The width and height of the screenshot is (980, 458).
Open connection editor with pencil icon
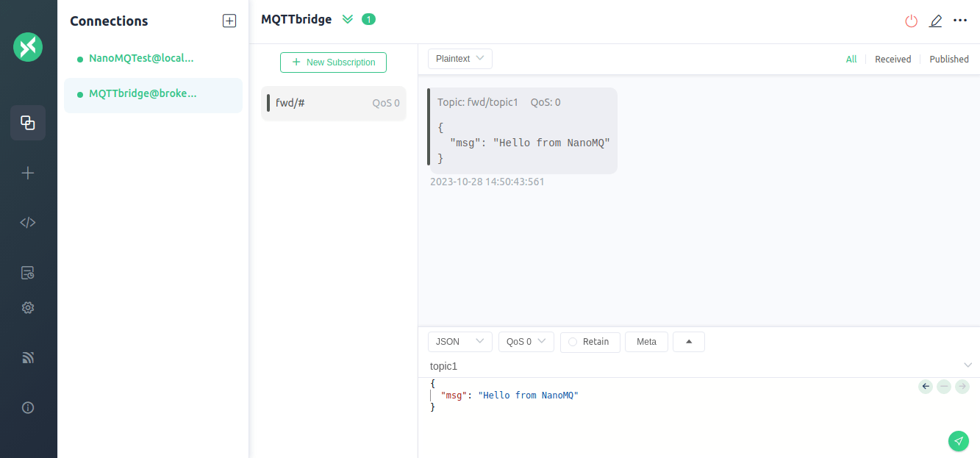pyautogui.click(x=935, y=21)
